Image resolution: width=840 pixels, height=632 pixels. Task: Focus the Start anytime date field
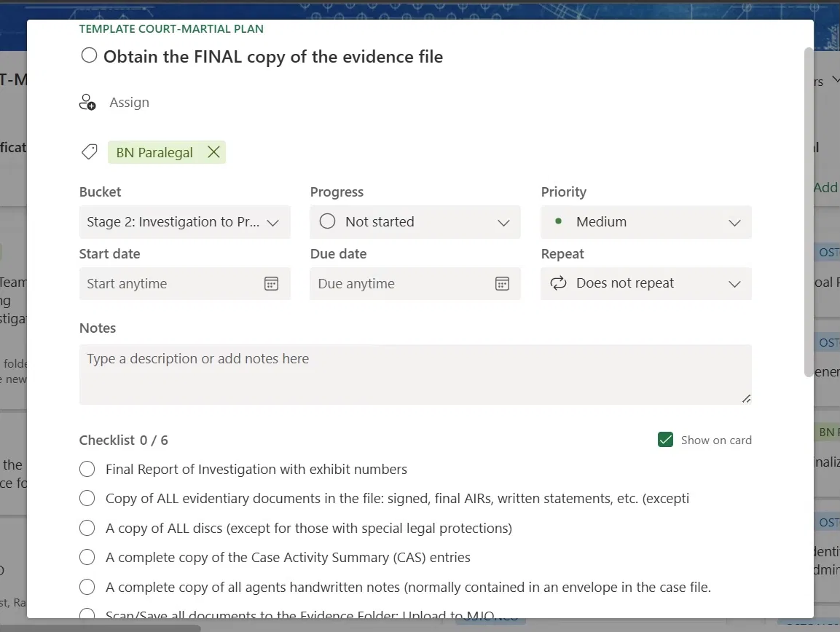click(185, 283)
